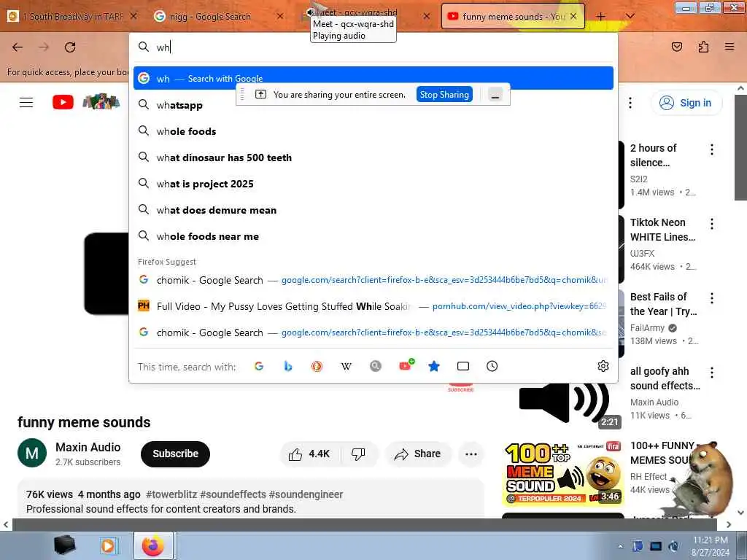The height and width of the screenshot is (560, 747).
Task: Go to YouTube home via logo
Action: click(x=63, y=102)
